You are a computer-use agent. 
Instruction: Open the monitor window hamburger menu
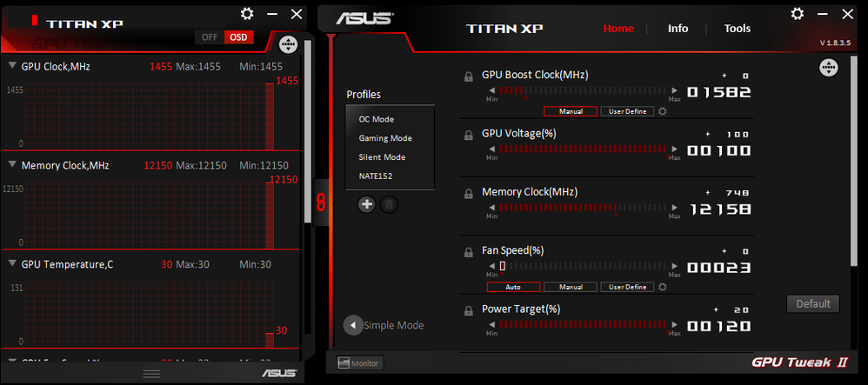click(151, 374)
